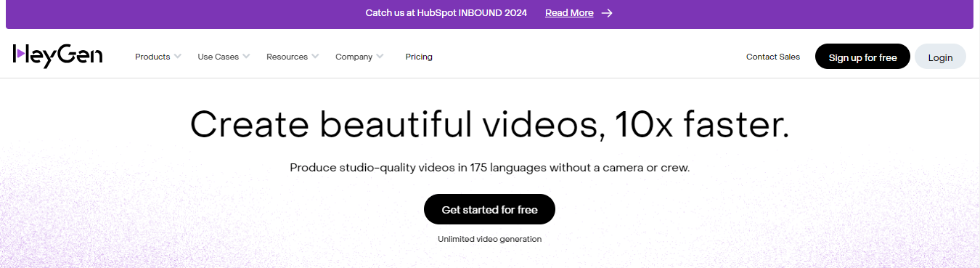Expand the Products chevron
The image size is (980, 268).
pyautogui.click(x=178, y=56)
